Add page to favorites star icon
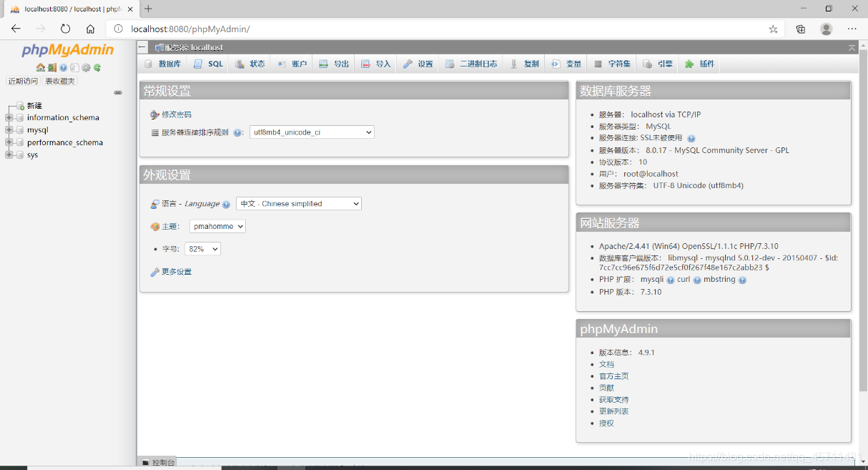The height and width of the screenshot is (470, 868). tap(773, 29)
